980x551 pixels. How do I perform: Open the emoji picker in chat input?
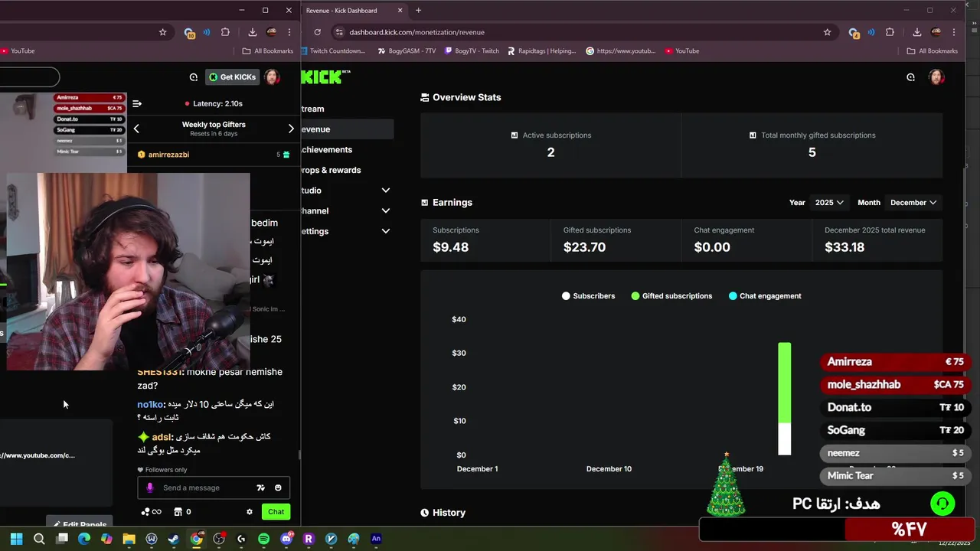point(278,487)
